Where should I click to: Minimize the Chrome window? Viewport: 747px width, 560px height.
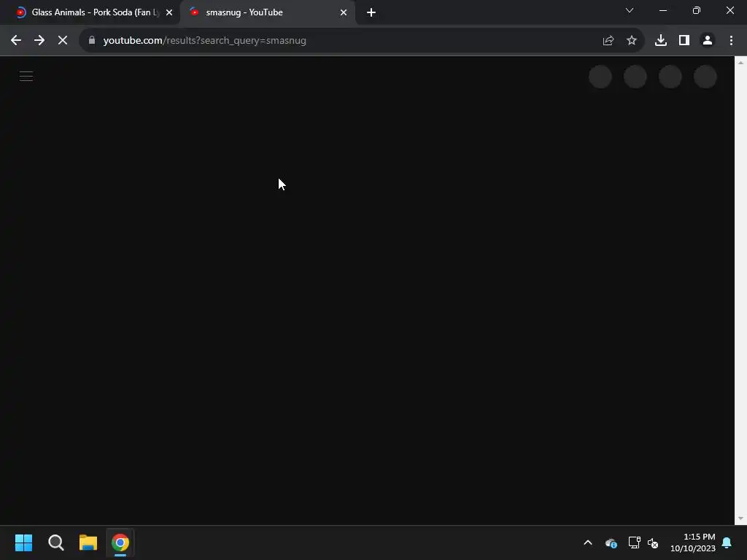(x=662, y=10)
